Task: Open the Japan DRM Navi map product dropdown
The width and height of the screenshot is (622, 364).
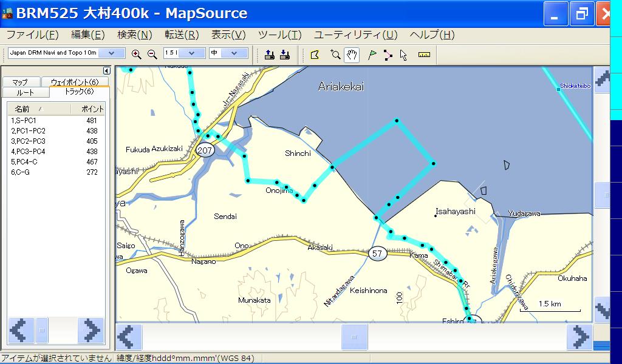Action: (x=112, y=53)
